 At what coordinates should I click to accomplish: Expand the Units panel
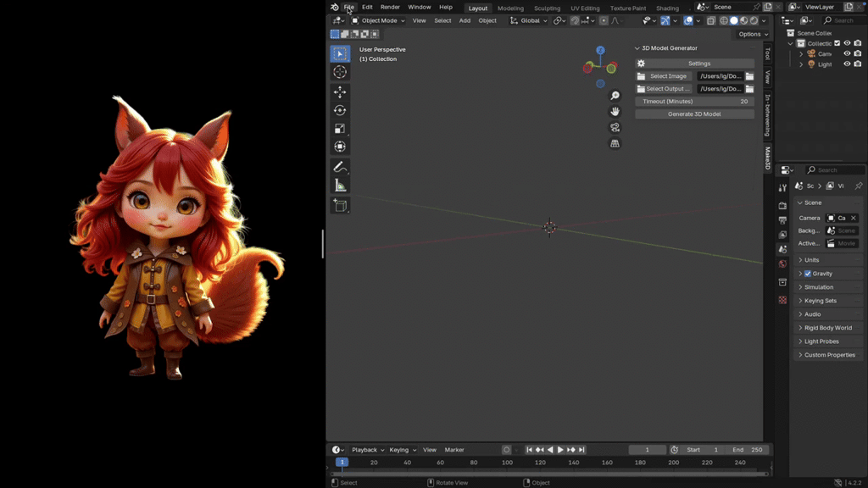[827, 260]
